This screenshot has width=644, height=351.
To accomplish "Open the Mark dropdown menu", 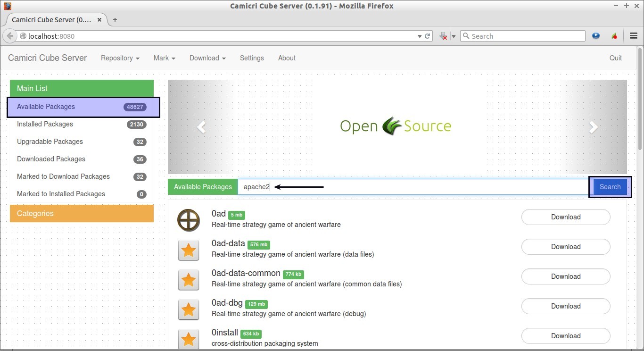I will 165,58.
